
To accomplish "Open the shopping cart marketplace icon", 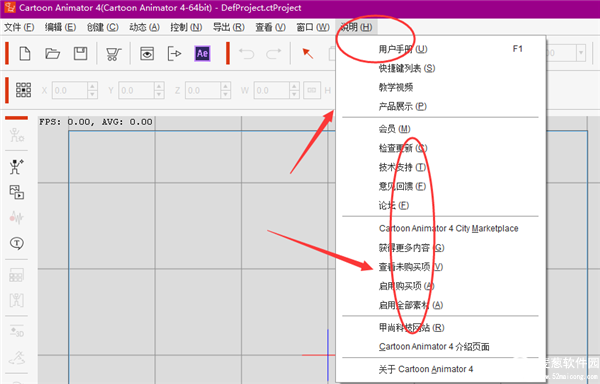I will [114, 54].
